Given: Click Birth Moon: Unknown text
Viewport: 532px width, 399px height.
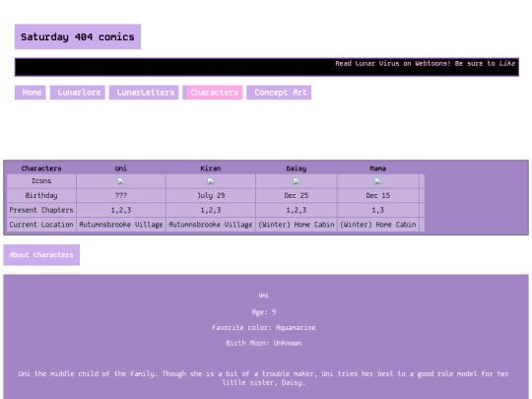Looking at the screenshot, I should [264, 343].
